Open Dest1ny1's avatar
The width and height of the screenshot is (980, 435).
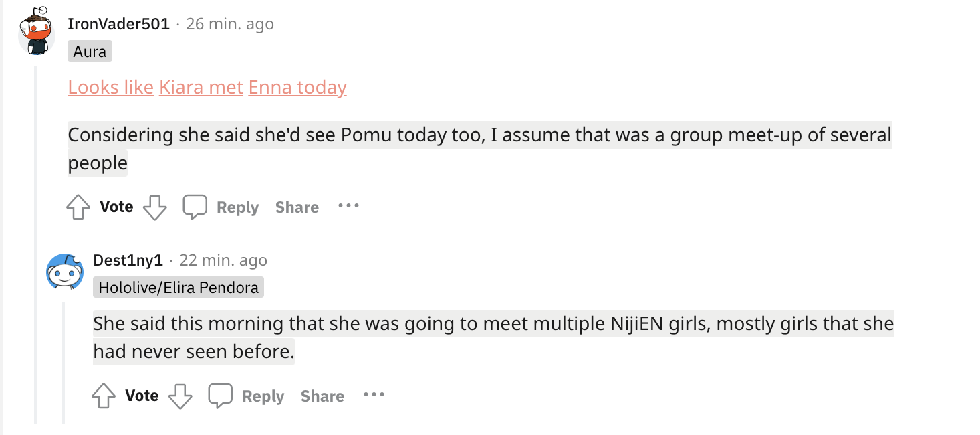pyautogui.click(x=64, y=272)
